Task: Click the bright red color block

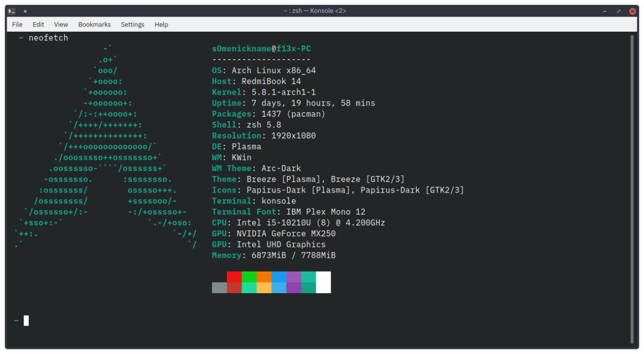Action: tap(234, 277)
